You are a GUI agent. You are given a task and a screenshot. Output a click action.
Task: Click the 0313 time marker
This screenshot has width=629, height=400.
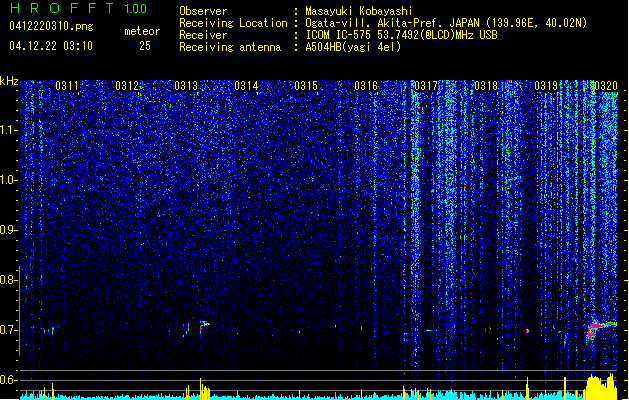[x=186, y=86]
